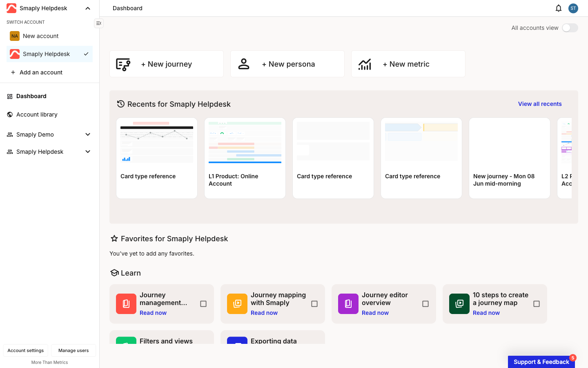Open the notifications bell
The width and height of the screenshot is (588, 368).
559,8
